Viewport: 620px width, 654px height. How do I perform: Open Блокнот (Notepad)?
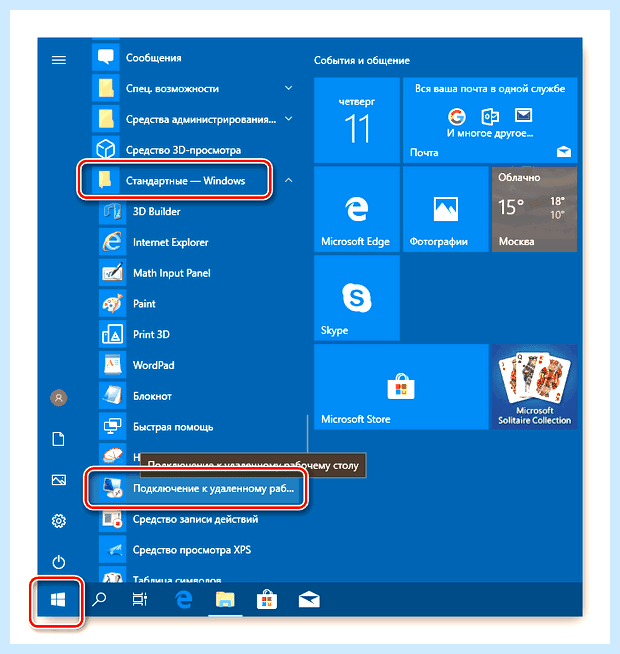[198, 396]
